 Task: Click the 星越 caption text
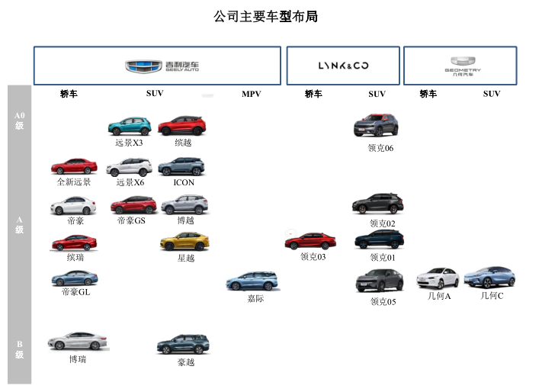pyautogui.click(x=186, y=259)
